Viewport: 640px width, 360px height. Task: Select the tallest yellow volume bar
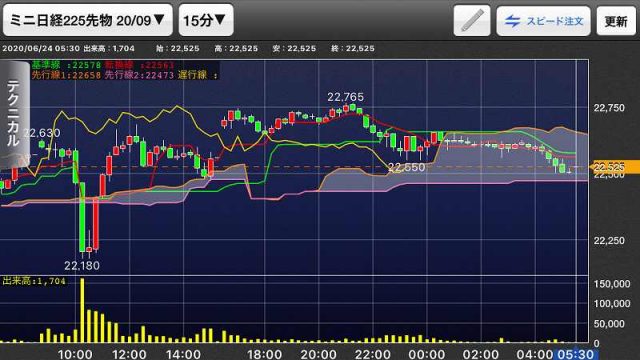(x=82, y=310)
